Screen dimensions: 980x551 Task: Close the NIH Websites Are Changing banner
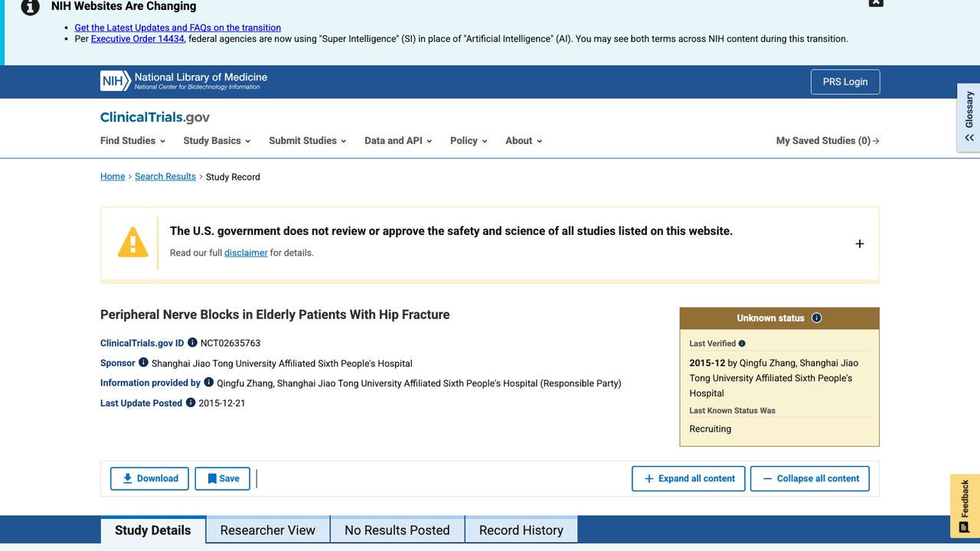(x=876, y=2)
